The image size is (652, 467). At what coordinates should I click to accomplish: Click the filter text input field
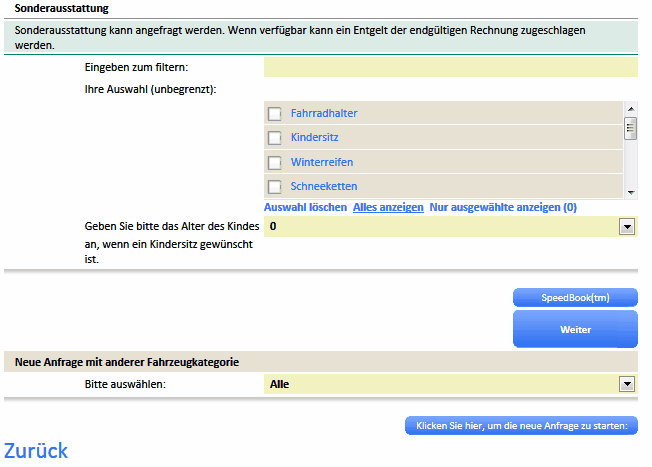tap(450, 67)
